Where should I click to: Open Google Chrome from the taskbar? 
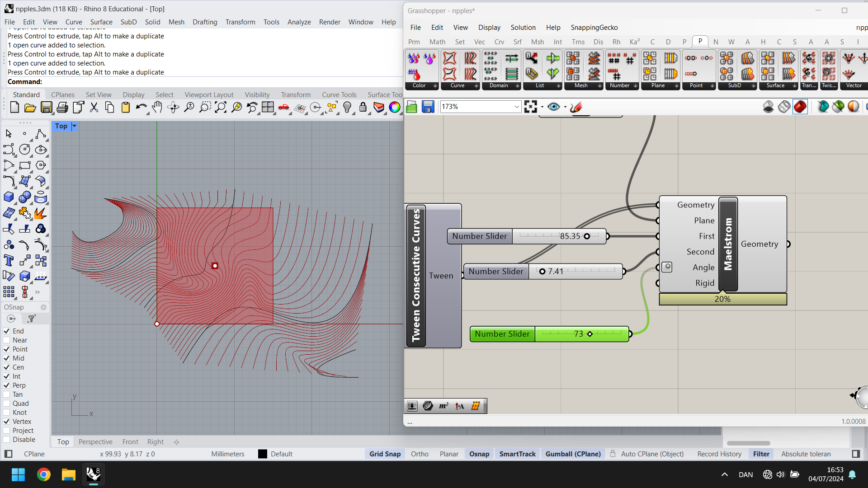point(44,474)
